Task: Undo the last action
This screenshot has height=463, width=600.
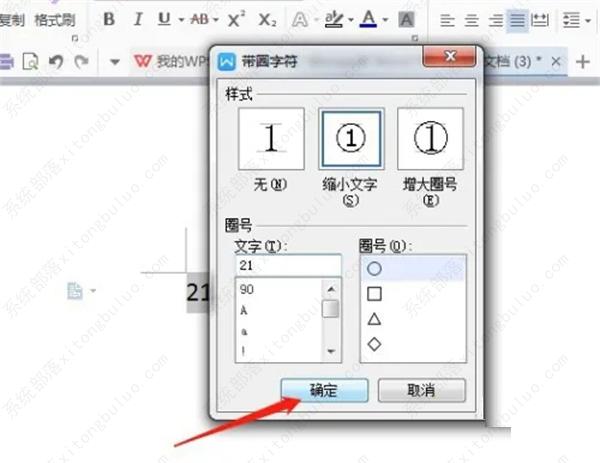Action: click(56, 61)
